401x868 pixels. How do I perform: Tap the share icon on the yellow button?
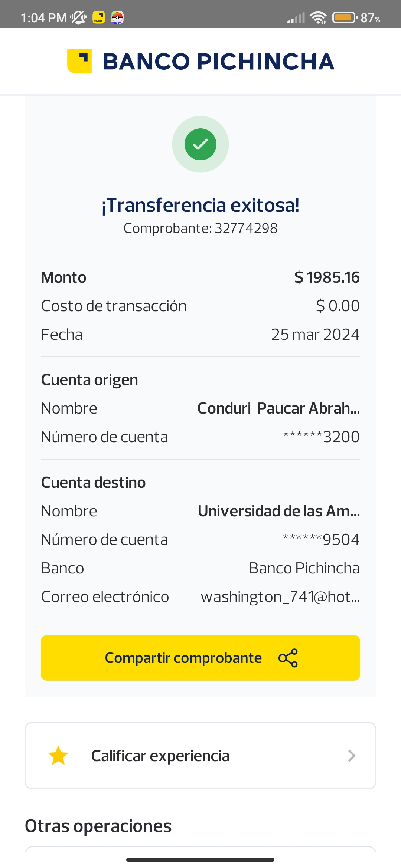point(288,658)
